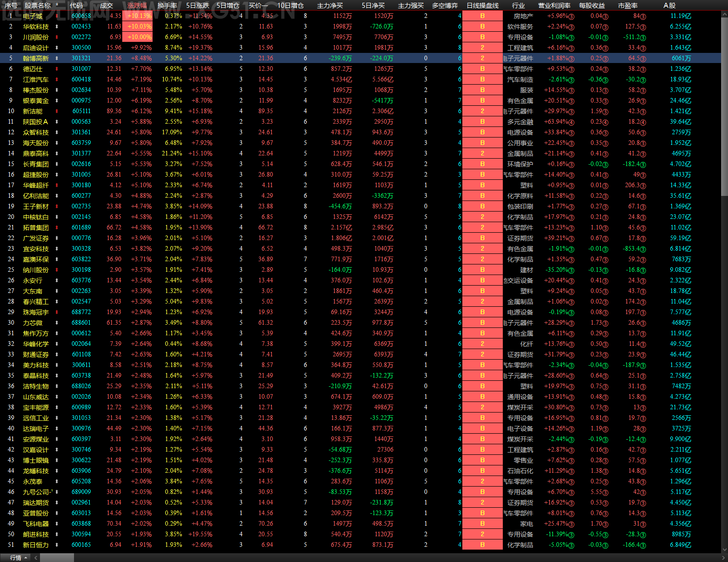Select stock code 002263 of 大东南
728x562 pixels.
[x=81, y=291]
